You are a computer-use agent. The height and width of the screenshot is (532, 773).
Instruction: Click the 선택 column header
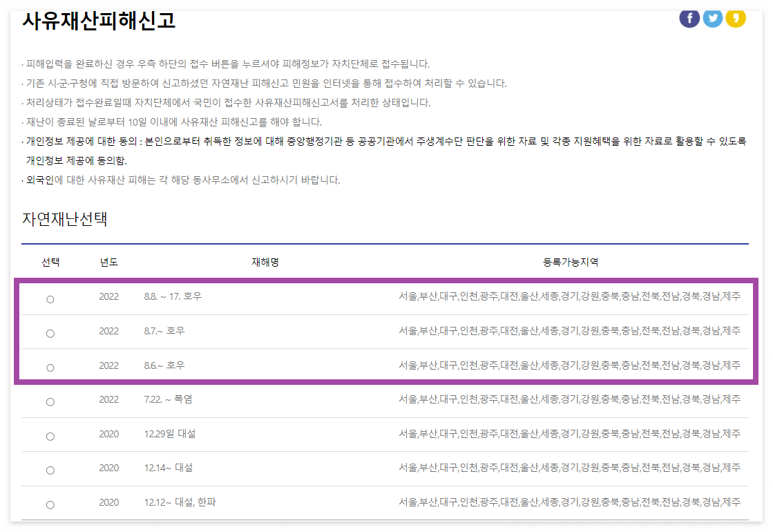point(50,263)
